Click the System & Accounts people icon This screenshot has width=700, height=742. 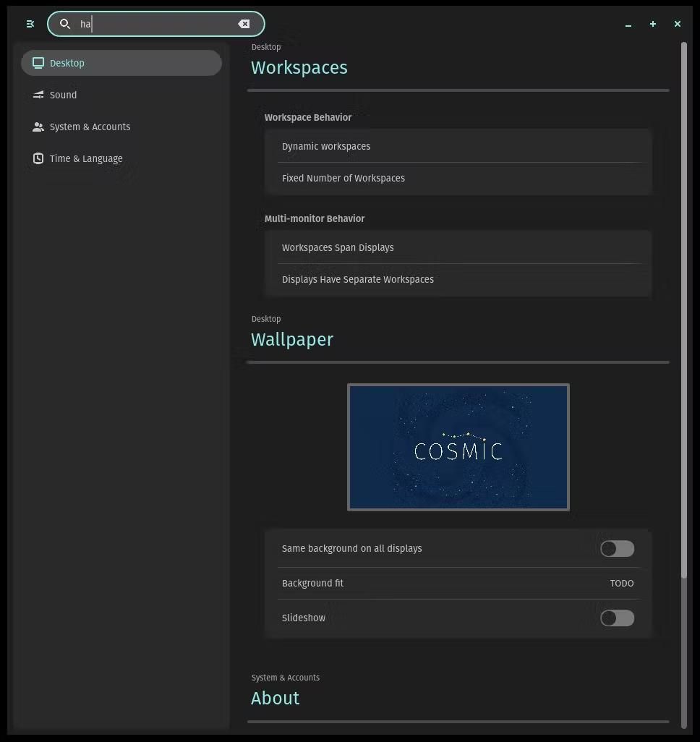click(x=38, y=127)
